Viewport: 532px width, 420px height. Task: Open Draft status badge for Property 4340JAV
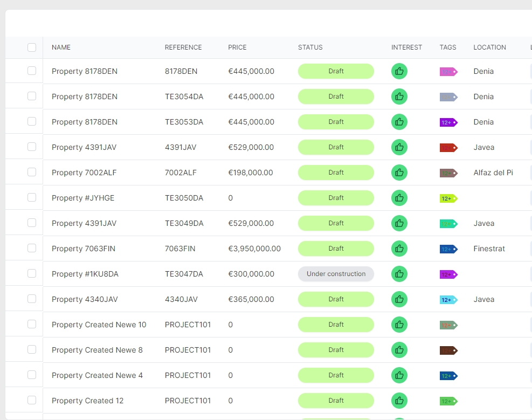coord(336,299)
